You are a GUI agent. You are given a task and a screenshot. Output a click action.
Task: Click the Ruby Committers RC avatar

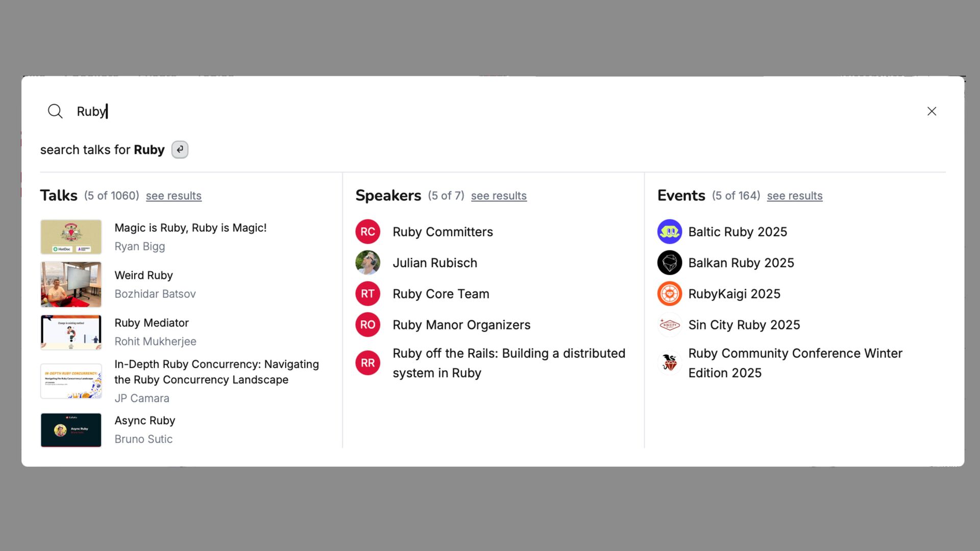tap(367, 232)
